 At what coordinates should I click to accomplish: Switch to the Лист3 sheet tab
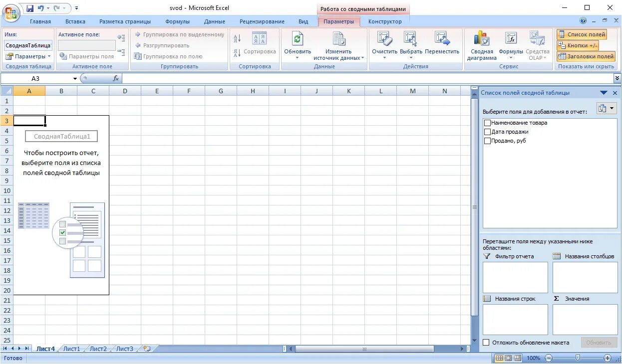pos(125,349)
